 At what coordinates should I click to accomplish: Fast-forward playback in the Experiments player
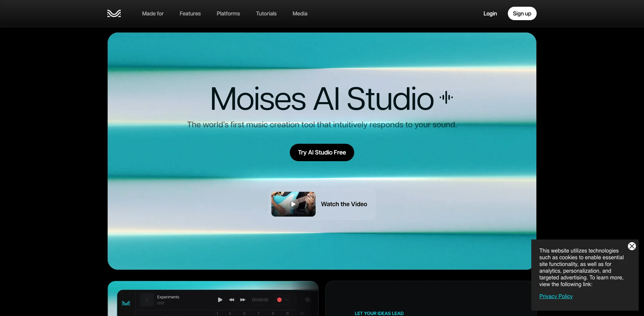243,300
